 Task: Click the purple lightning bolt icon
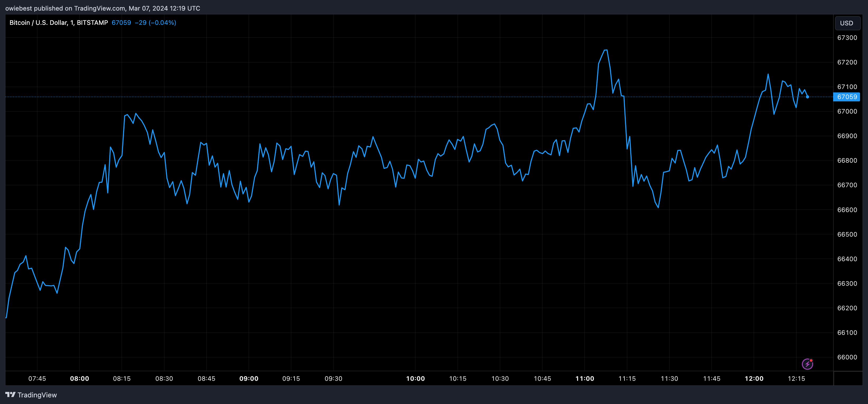(807, 364)
